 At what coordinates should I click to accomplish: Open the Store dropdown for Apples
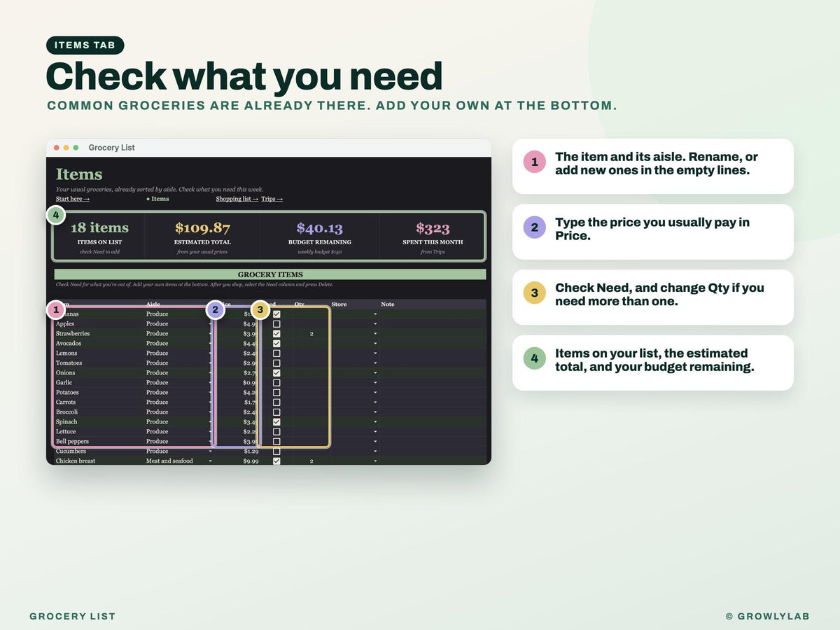coord(375,324)
